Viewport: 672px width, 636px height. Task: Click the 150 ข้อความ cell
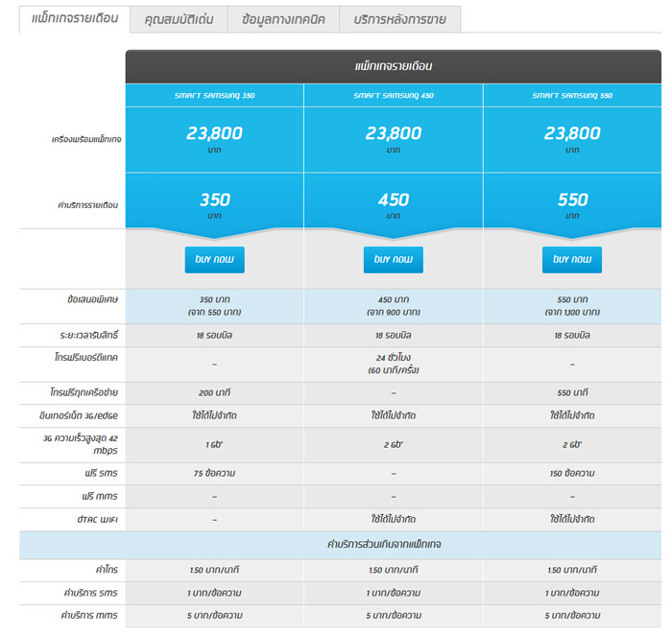click(572, 473)
